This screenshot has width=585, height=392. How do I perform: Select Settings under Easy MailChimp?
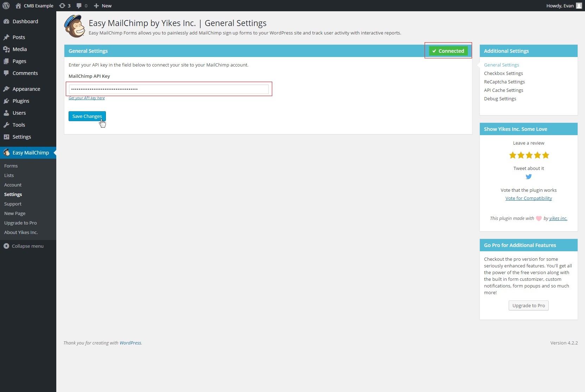point(13,194)
